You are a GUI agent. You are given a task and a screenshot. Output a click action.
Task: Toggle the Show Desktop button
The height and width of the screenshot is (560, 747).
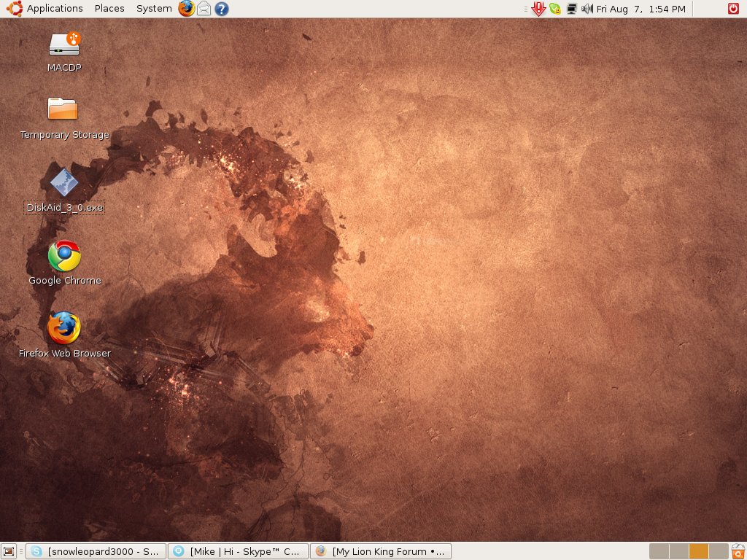tap(9, 551)
